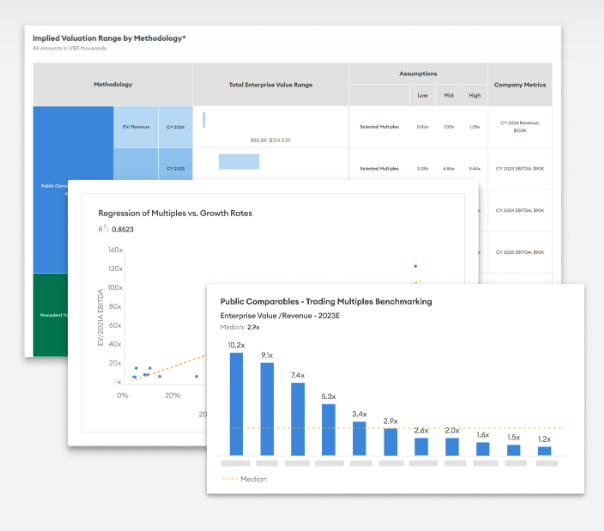Click the 2.9x median bar
This screenshot has height=531, width=604.
click(x=391, y=442)
